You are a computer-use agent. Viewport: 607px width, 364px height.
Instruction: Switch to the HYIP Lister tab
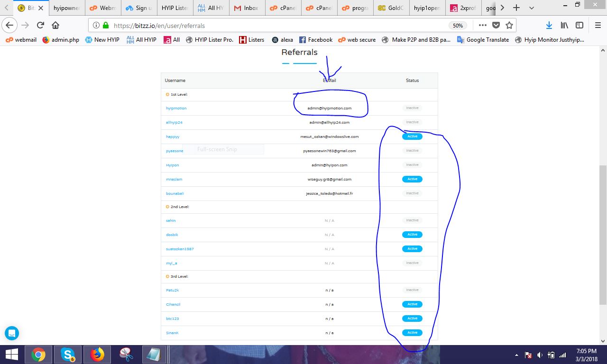(175, 8)
